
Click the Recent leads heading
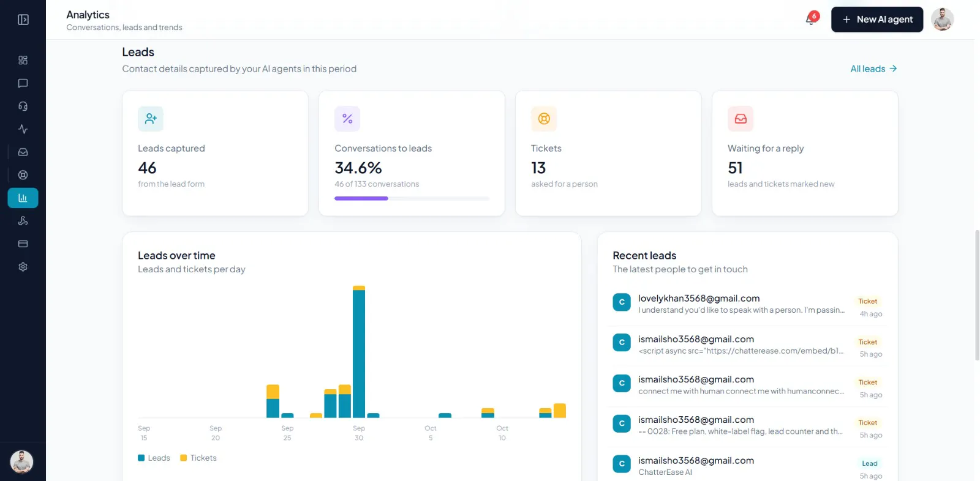tap(644, 256)
